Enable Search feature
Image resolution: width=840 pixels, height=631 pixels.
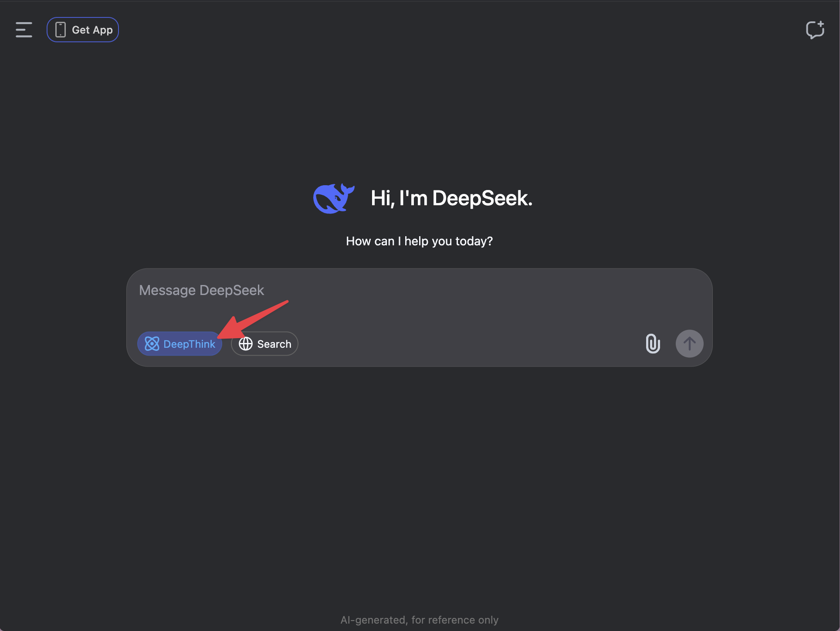tap(264, 343)
